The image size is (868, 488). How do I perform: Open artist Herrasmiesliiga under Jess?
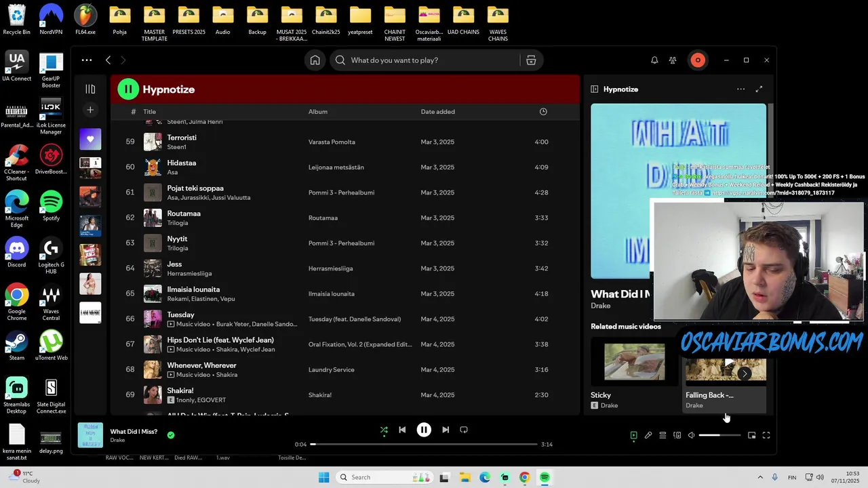tap(190, 274)
